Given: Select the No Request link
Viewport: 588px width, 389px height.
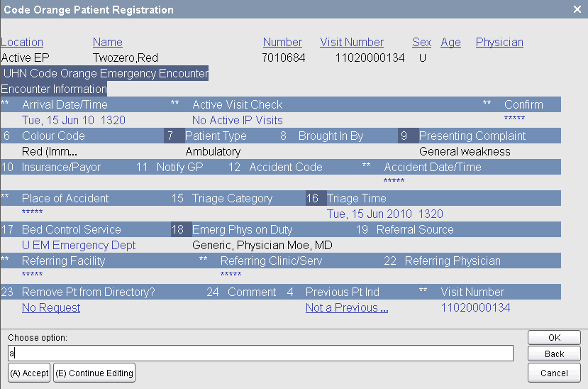Looking at the screenshot, I should point(51,307).
